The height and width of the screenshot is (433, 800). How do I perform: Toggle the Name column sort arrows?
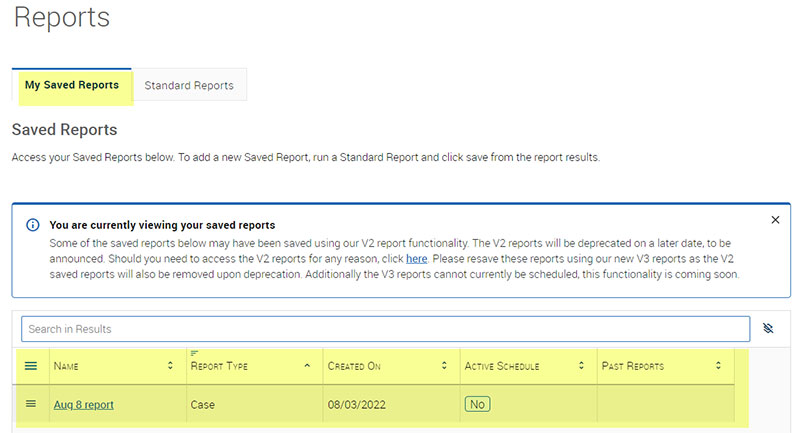[170, 366]
